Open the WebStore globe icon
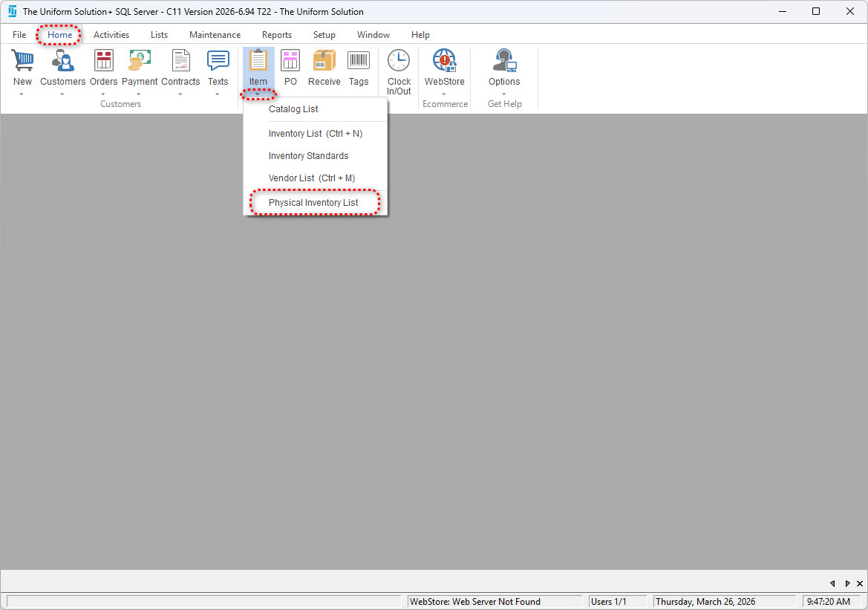The height and width of the screenshot is (610, 868). (x=444, y=61)
